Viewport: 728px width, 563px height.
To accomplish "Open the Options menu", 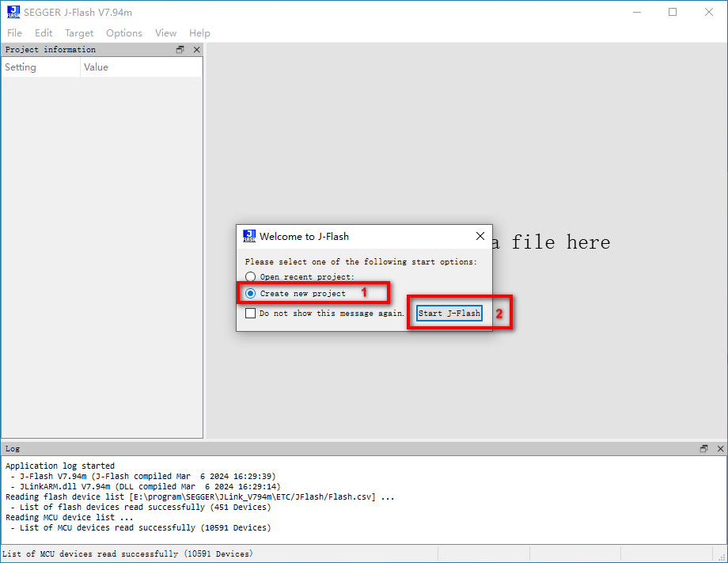I will tap(124, 33).
